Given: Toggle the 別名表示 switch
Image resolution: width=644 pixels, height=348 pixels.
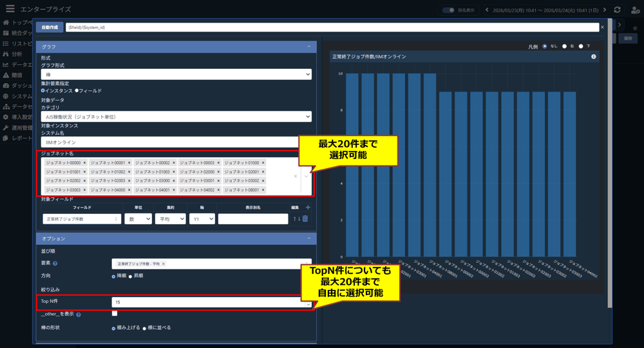Looking at the screenshot, I should [x=449, y=10].
